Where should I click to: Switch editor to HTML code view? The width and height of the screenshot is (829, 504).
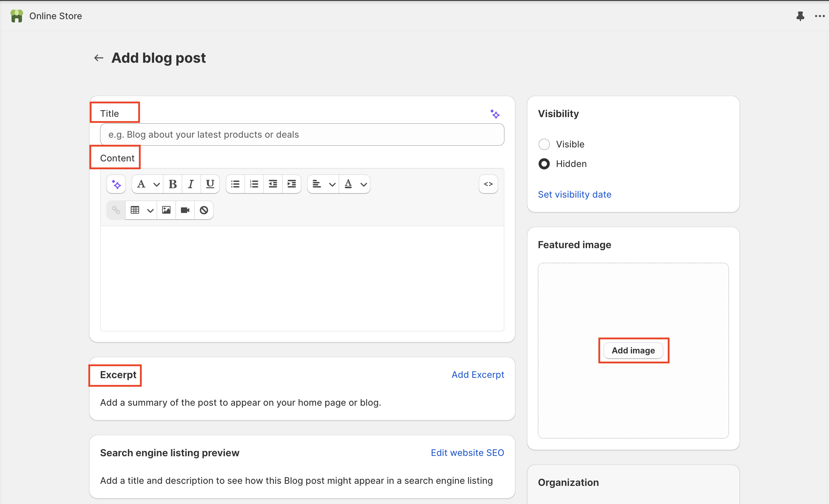(x=488, y=184)
